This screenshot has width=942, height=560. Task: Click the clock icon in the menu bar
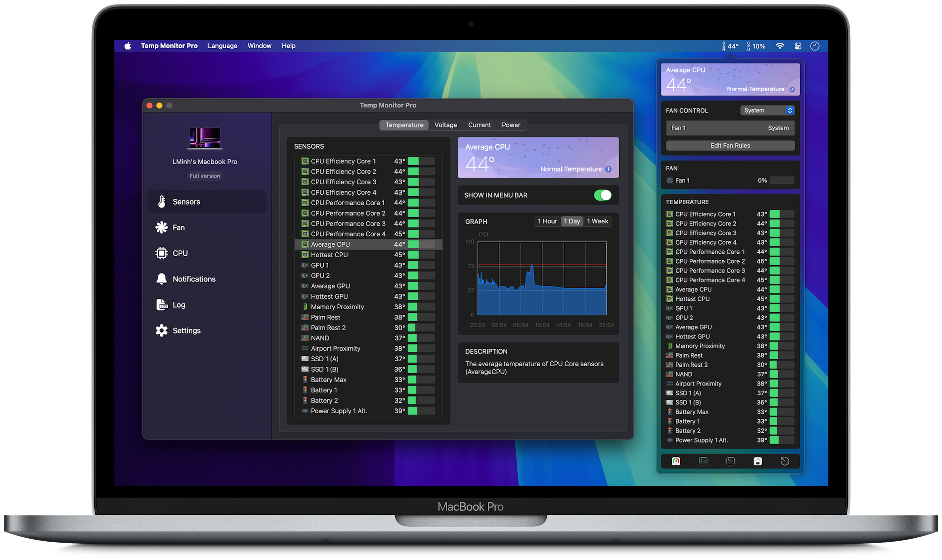coord(815,46)
